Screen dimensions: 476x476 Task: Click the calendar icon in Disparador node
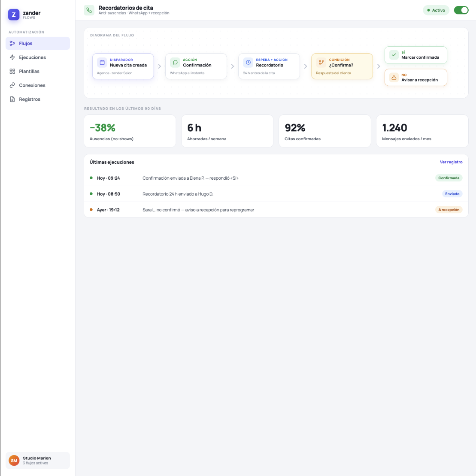[x=102, y=63]
